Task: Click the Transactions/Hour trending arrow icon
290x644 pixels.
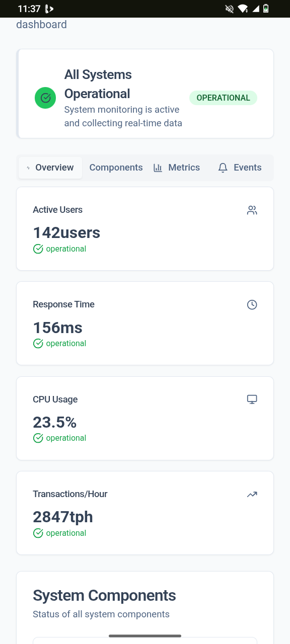Action: 252,495
